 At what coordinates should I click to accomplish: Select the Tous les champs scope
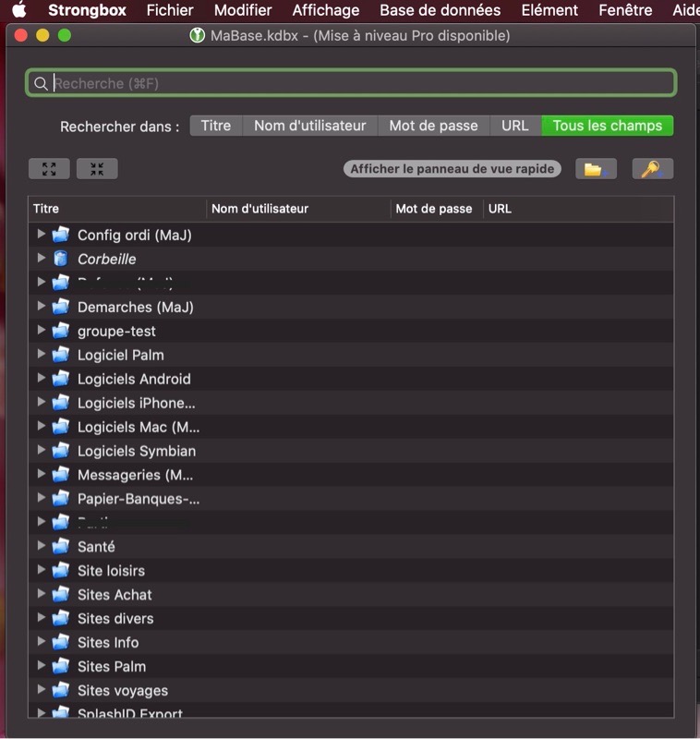(x=607, y=126)
